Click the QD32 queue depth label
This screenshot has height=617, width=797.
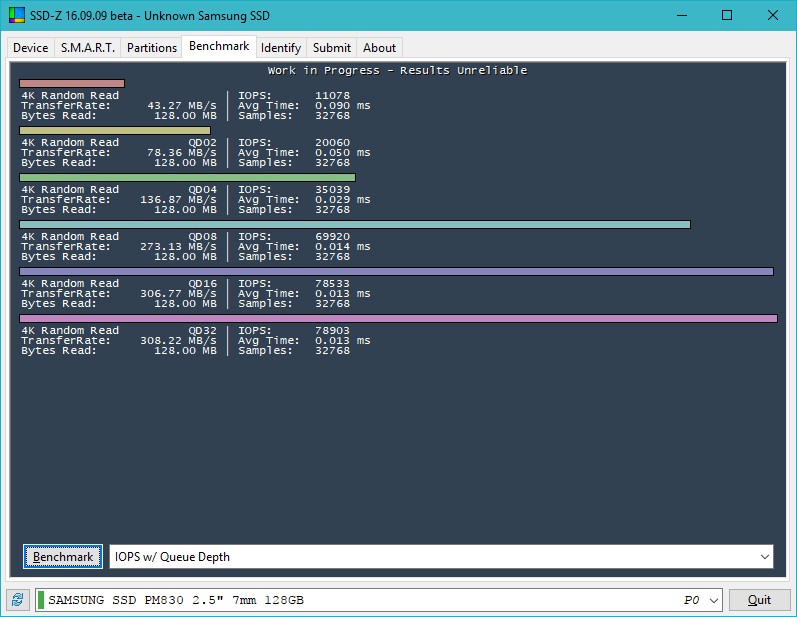pos(202,331)
